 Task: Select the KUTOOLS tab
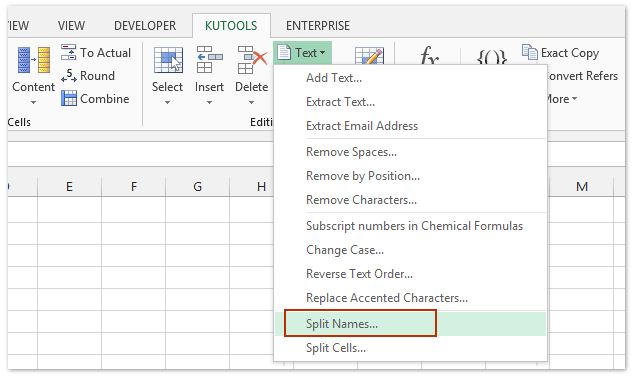click(x=231, y=26)
